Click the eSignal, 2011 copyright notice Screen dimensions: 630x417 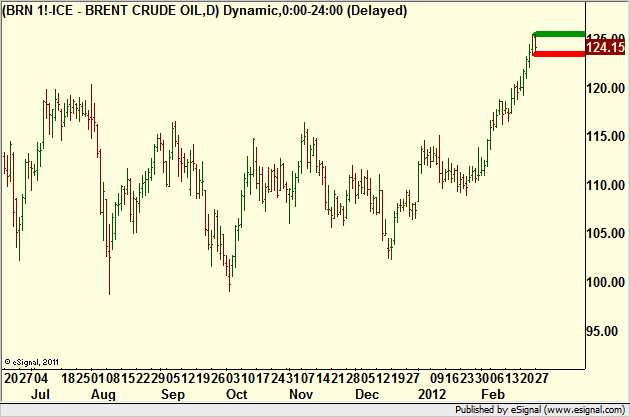tap(32, 362)
